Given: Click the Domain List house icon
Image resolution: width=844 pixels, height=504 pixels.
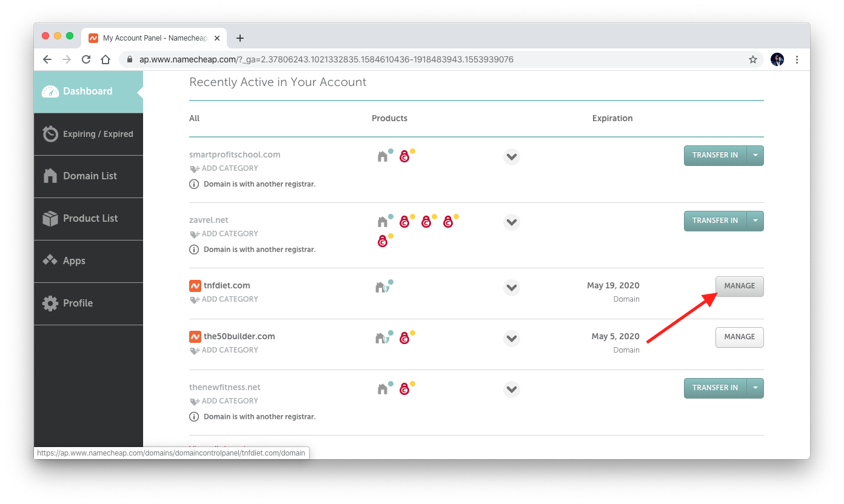Looking at the screenshot, I should click(50, 176).
